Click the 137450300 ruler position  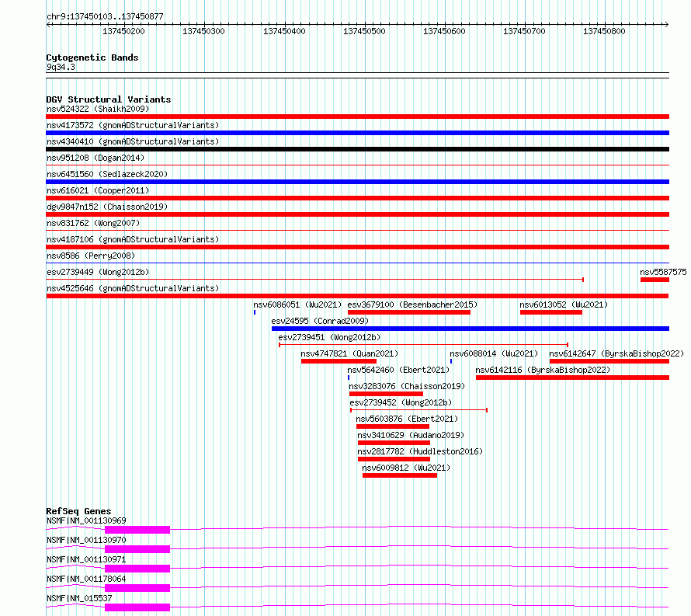(203, 31)
